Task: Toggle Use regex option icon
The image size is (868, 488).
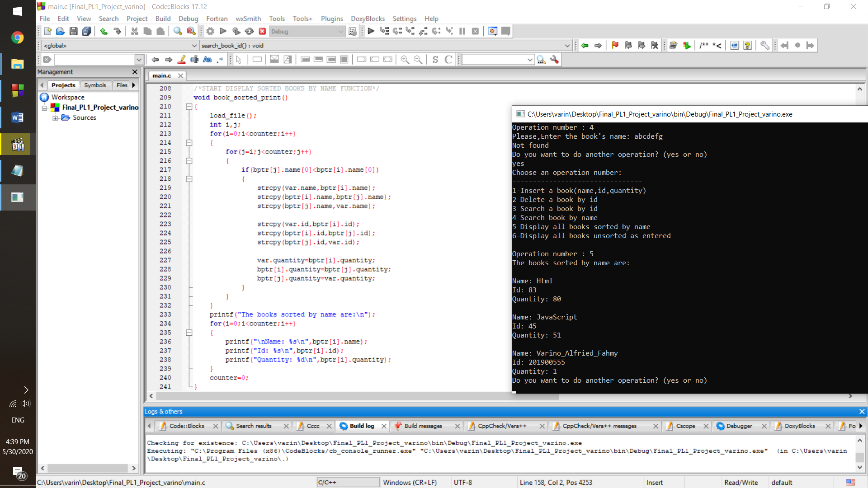Action: point(220,60)
